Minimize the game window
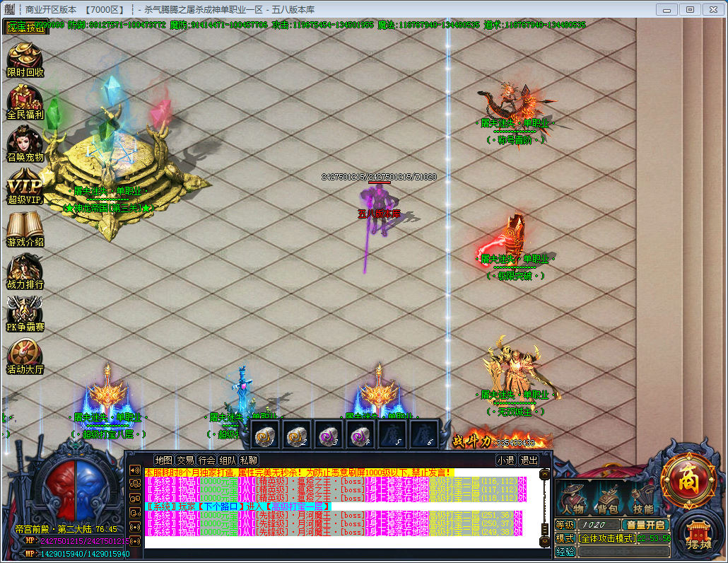728x563 pixels. [x=667, y=9]
